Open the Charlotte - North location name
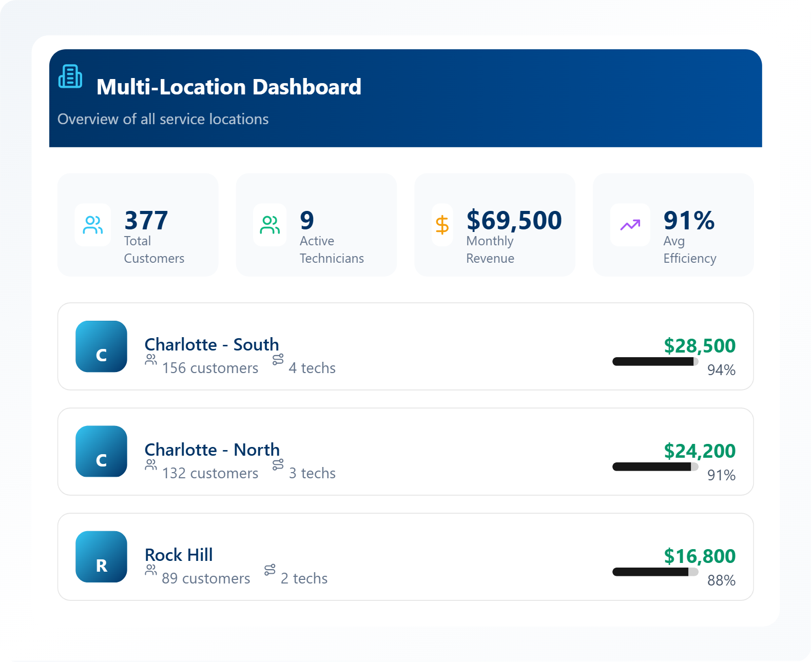The width and height of the screenshot is (812, 662). [x=212, y=450]
